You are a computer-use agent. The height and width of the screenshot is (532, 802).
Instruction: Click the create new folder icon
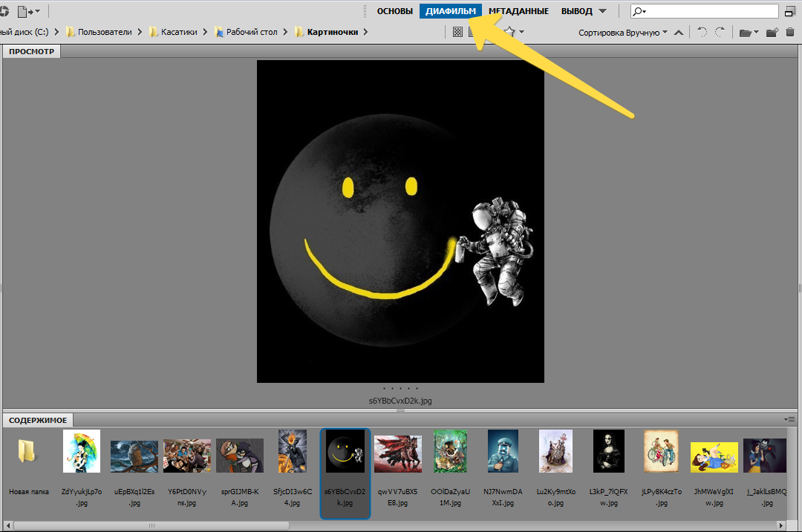click(x=772, y=32)
